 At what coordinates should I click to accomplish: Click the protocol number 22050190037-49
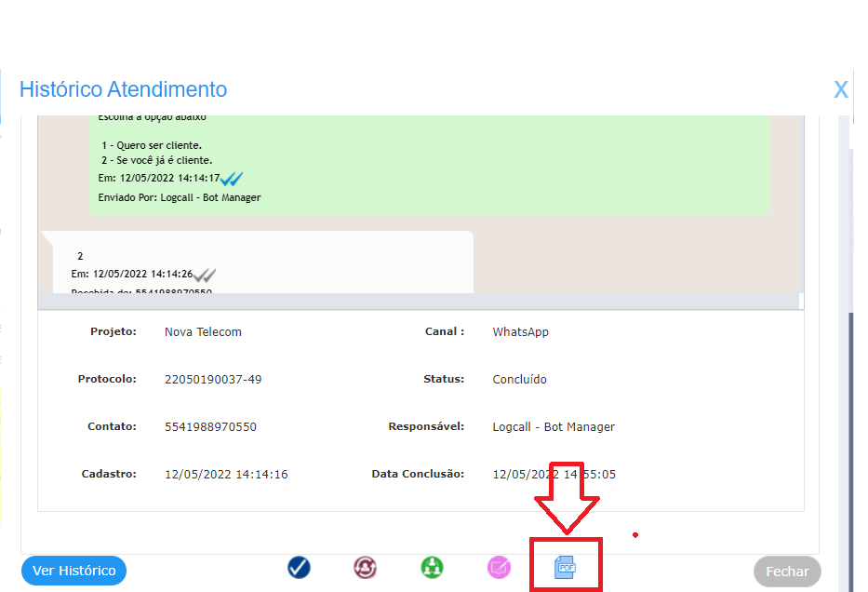tap(213, 380)
